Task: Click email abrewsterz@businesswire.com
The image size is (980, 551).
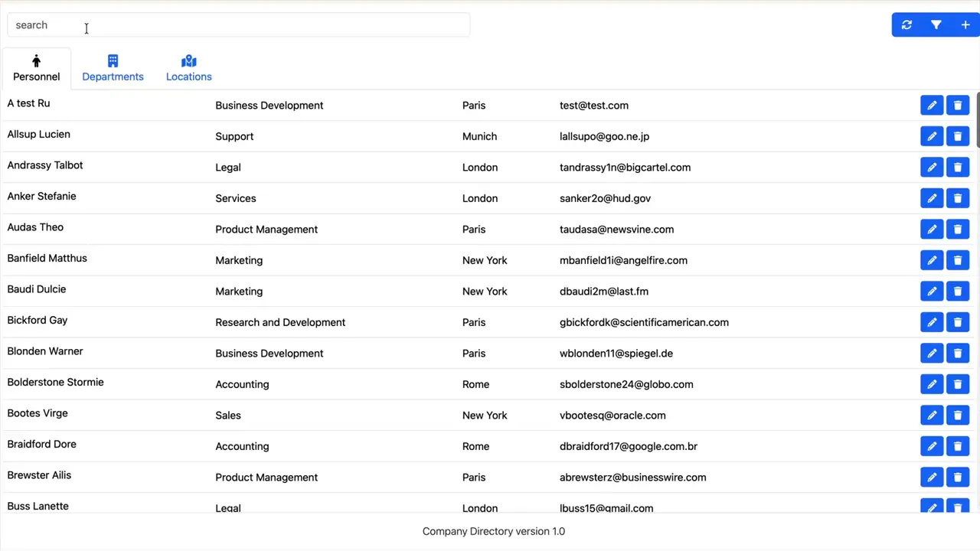Action: tap(632, 478)
